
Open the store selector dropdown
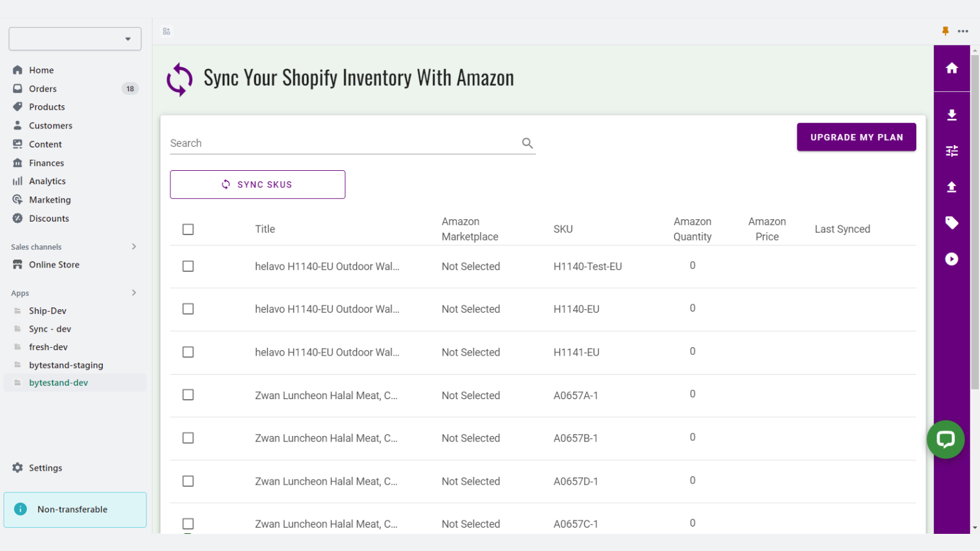pyautogui.click(x=75, y=39)
